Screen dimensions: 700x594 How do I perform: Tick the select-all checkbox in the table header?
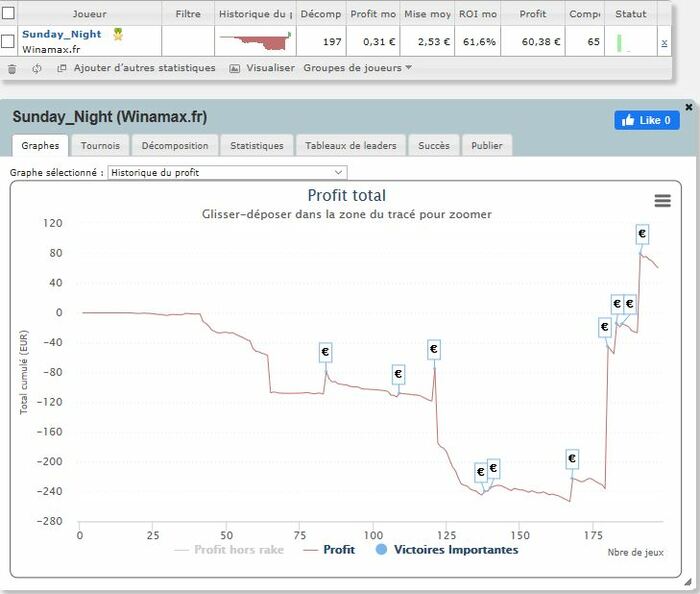coord(8,13)
